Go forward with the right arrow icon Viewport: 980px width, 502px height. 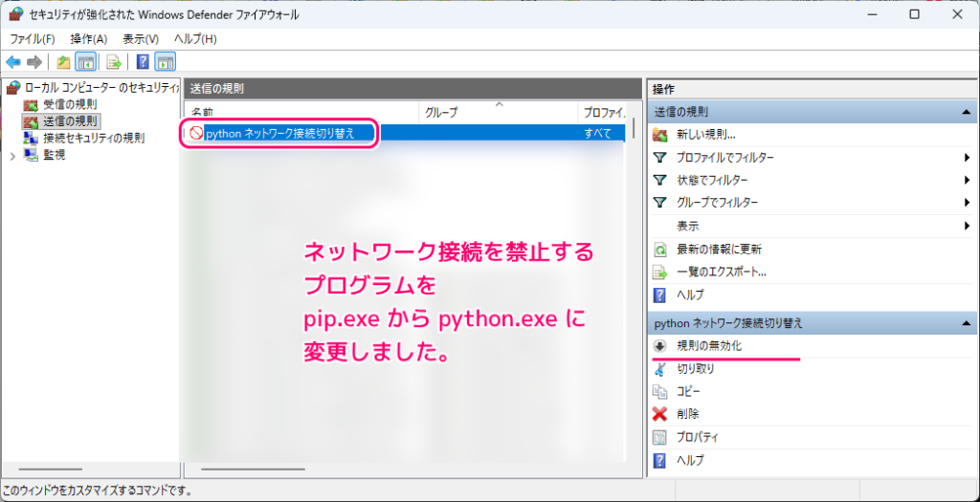pos(34,62)
